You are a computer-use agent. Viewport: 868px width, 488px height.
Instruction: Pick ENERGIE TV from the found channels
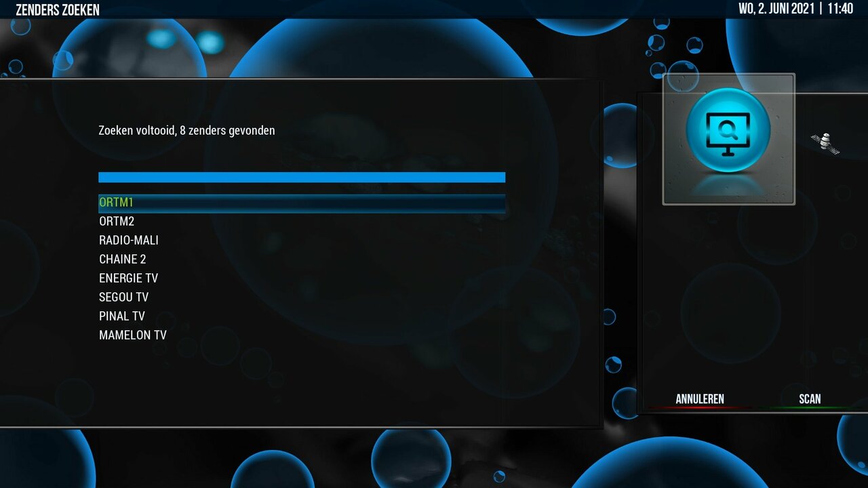[128, 278]
